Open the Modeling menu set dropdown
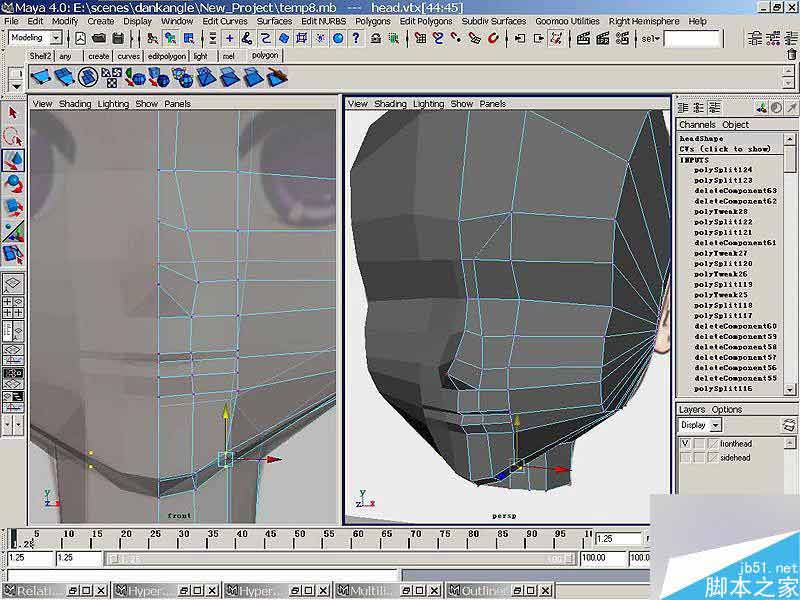 pos(55,38)
